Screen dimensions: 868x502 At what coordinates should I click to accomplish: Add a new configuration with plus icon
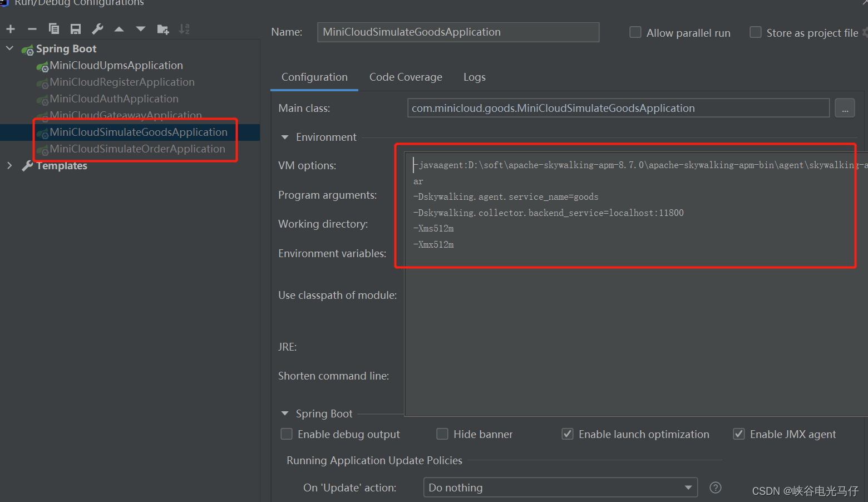pos(11,29)
